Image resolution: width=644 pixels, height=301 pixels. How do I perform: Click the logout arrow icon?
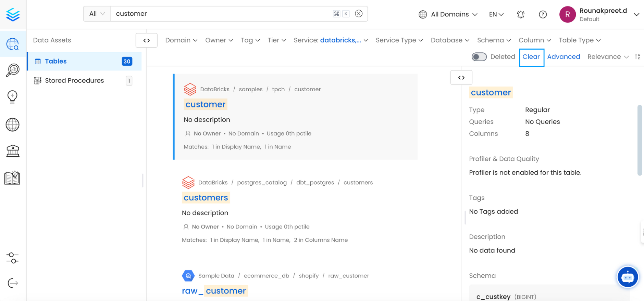click(x=13, y=283)
